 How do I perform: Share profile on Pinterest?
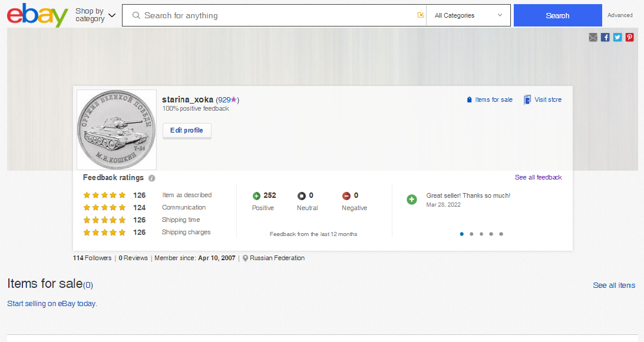pyautogui.click(x=630, y=37)
